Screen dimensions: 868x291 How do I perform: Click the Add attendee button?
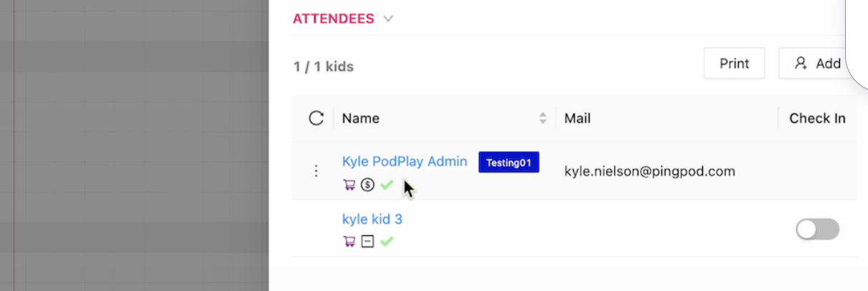(x=818, y=64)
